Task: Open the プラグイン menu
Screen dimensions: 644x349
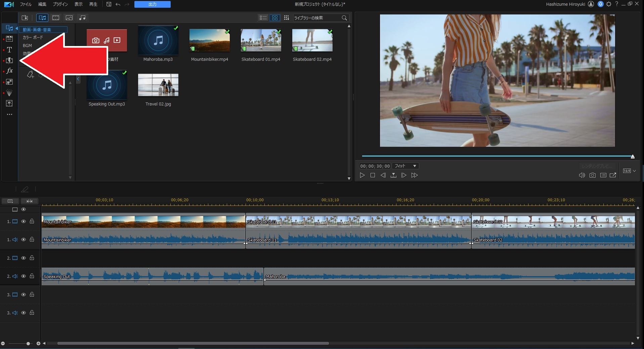Action: click(x=60, y=4)
